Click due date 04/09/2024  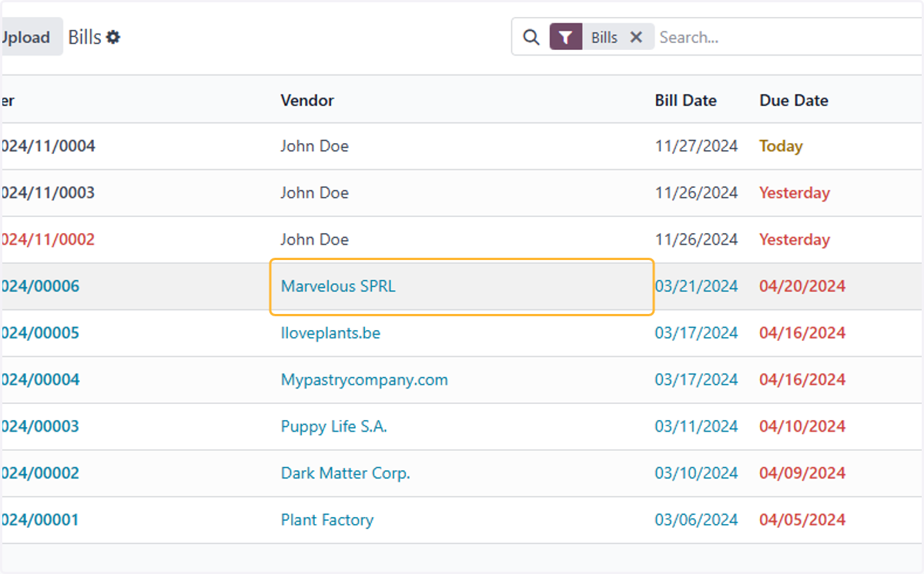pos(802,473)
